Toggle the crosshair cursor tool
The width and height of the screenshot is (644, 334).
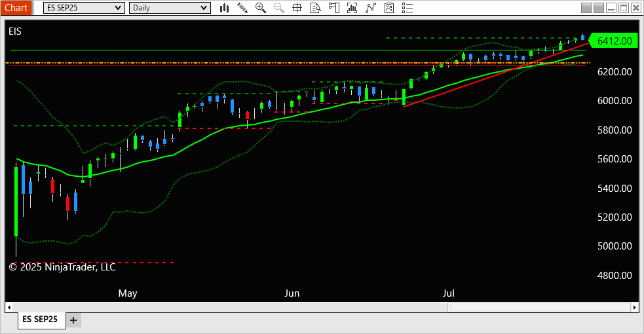coord(297,8)
